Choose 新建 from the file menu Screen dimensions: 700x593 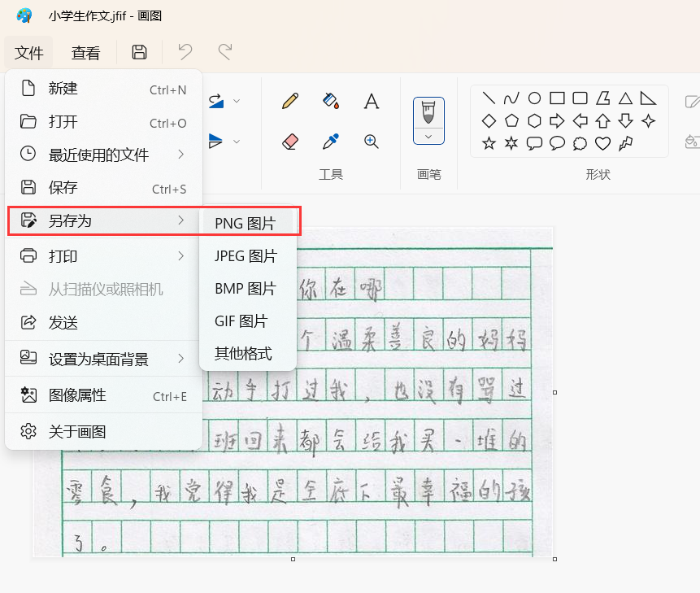tap(103, 89)
